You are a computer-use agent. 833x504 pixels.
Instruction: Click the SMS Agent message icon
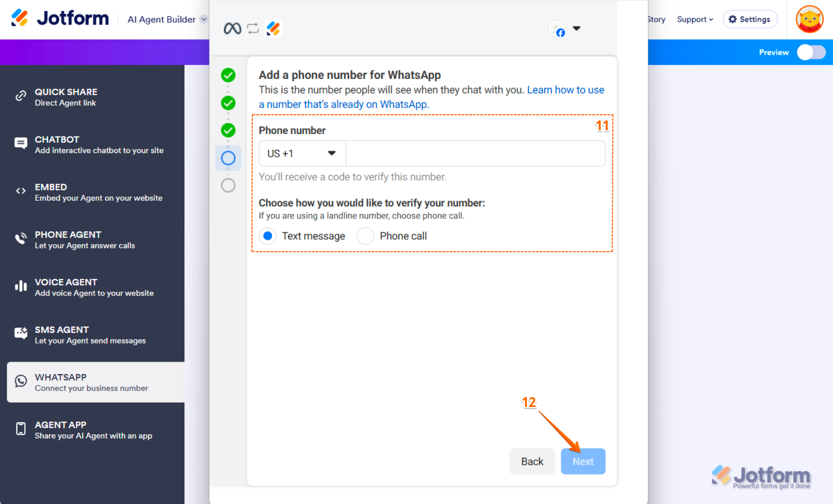(21, 333)
